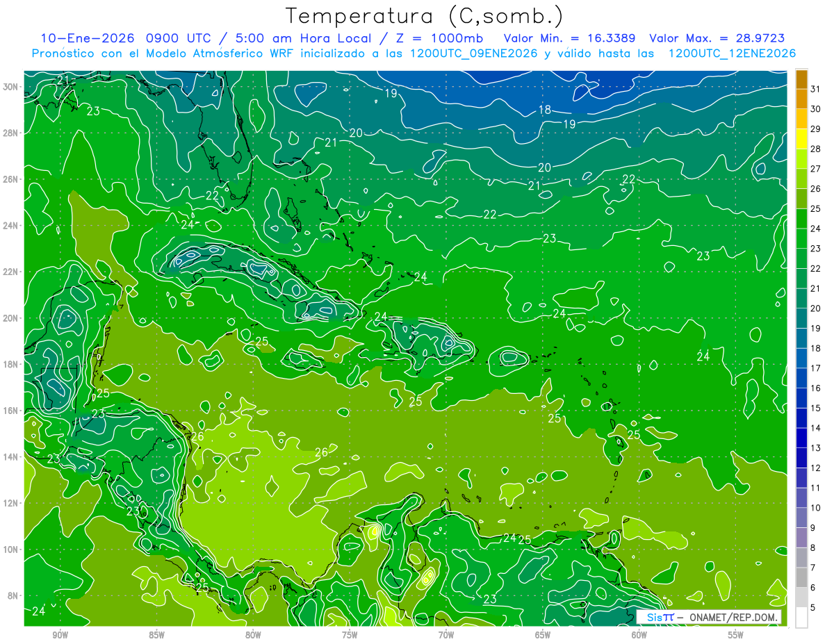Click the "70W" longitude axis label

click(446, 635)
